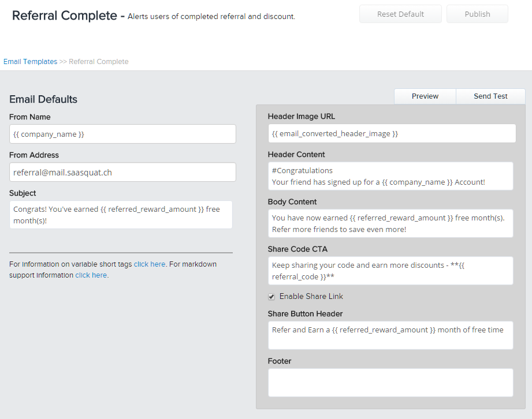532x419 pixels.
Task: Open markdown support 'click here' link
Action: tap(91, 275)
